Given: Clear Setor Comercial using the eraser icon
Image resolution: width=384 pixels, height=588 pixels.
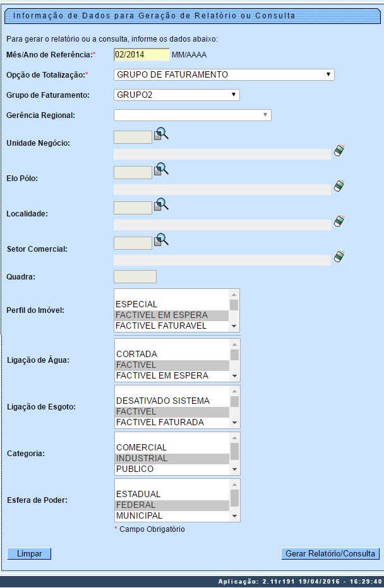Looking at the screenshot, I should pos(339,257).
